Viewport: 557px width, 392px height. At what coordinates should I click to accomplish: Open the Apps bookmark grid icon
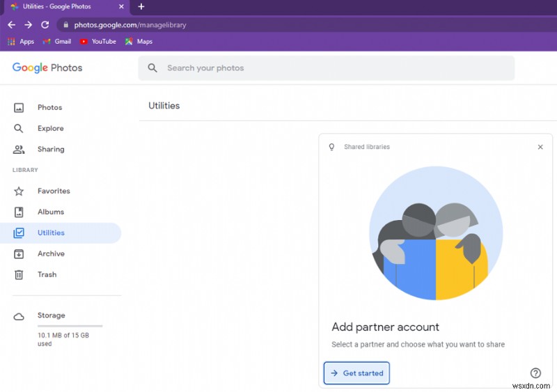tap(11, 42)
